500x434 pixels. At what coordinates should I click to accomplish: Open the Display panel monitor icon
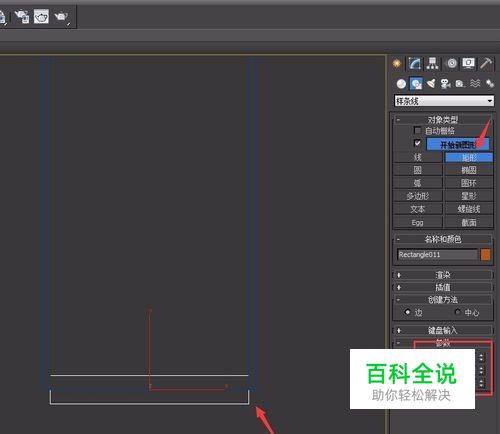click(x=468, y=63)
